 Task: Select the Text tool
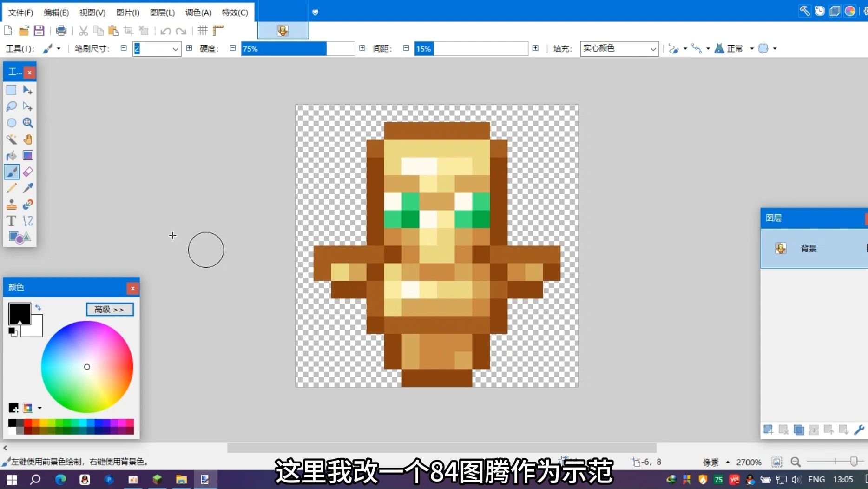point(12,221)
